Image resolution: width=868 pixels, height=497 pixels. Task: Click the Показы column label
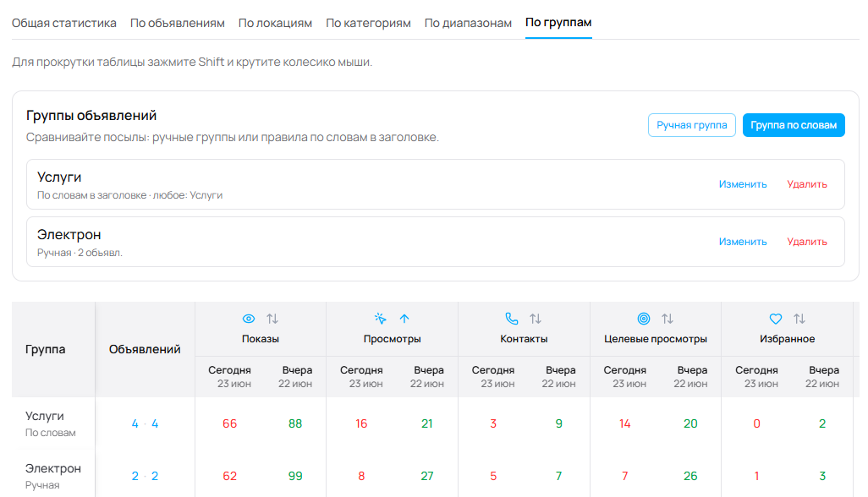(x=261, y=339)
